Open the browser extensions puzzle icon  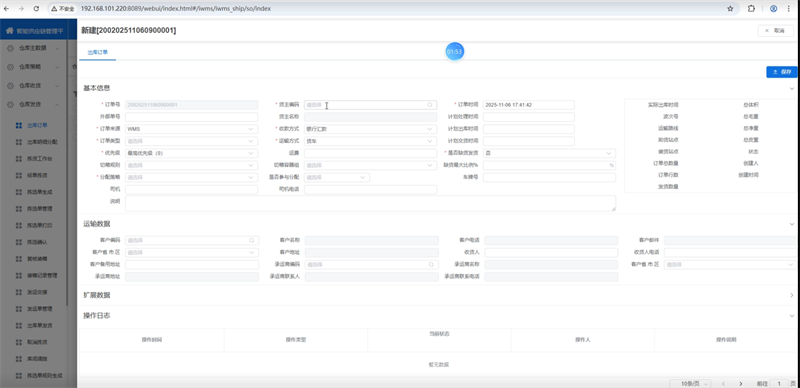pos(751,9)
